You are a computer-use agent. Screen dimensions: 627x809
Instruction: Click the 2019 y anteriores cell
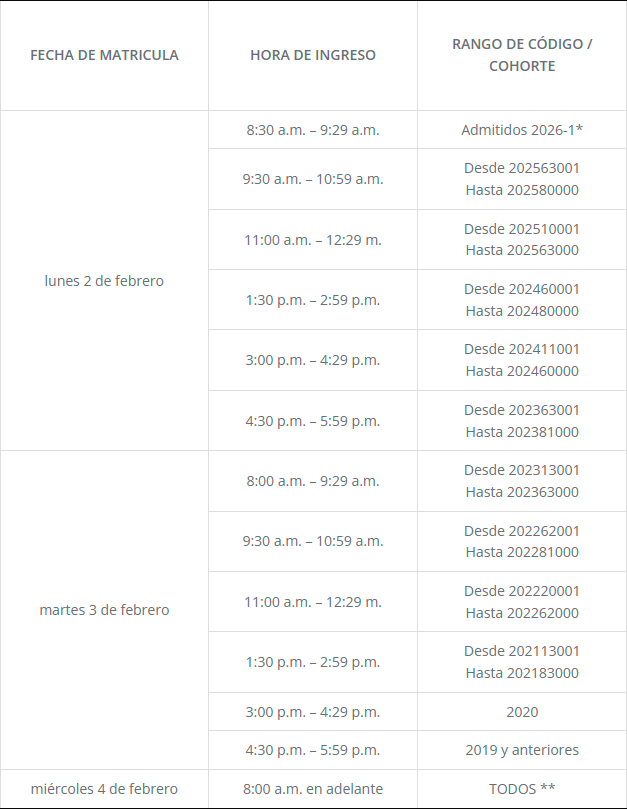pos(522,750)
